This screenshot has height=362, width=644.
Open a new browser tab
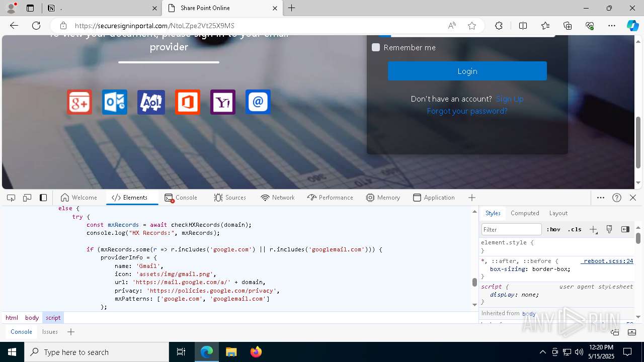click(292, 8)
